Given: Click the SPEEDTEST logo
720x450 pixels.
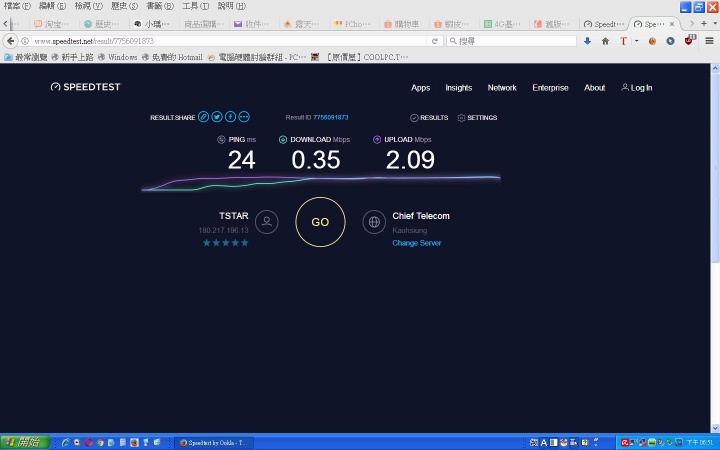Looking at the screenshot, I should click(85, 87).
